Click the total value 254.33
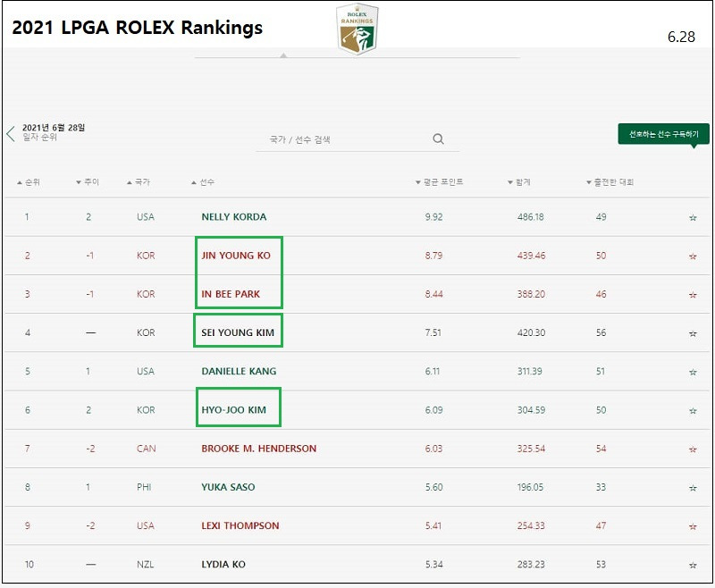Viewport: 715px width, 588px height. [x=531, y=526]
